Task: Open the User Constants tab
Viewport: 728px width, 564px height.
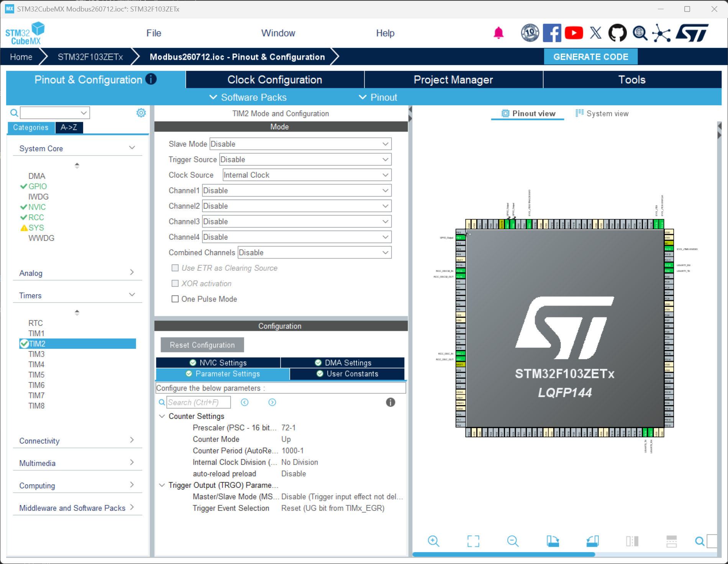Action: (x=347, y=374)
